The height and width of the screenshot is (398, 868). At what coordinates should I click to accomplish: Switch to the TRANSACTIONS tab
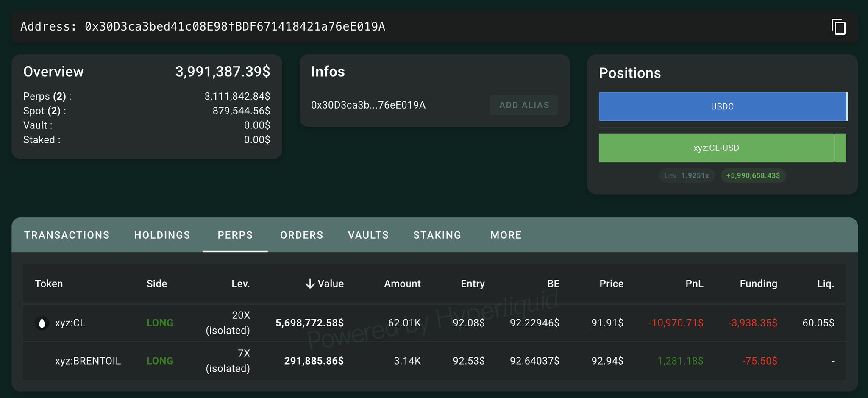(67, 235)
